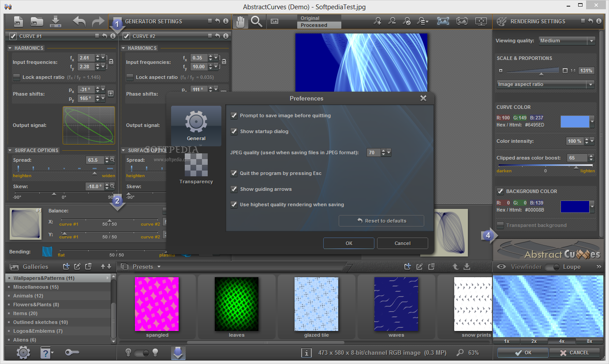Click OK in Preferences dialog
The image size is (609, 364).
349,243
